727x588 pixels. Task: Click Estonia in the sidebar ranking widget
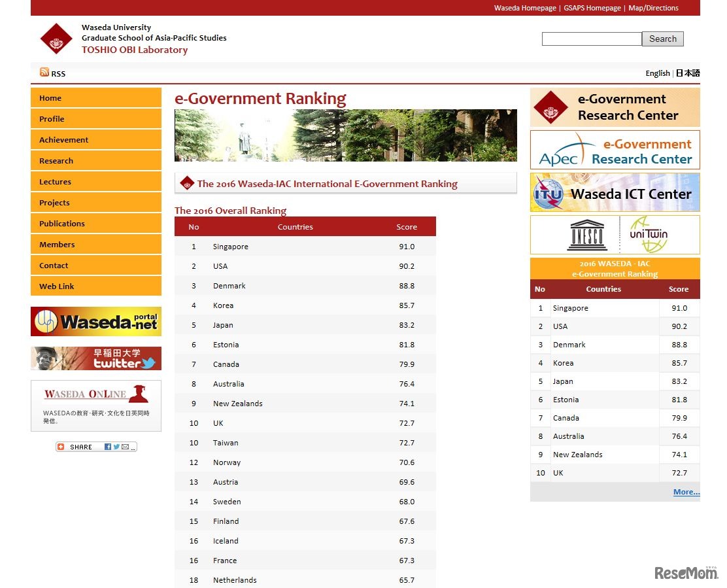[x=566, y=400]
